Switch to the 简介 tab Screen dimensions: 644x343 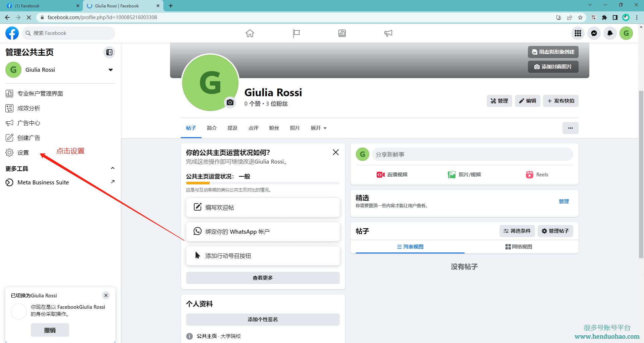(x=212, y=128)
